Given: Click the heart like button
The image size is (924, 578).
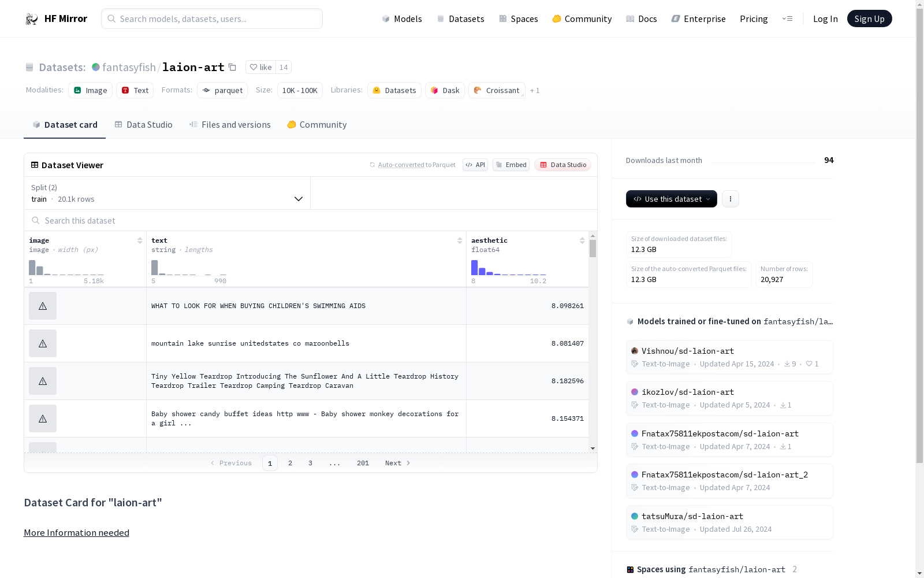Looking at the screenshot, I should point(260,67).
